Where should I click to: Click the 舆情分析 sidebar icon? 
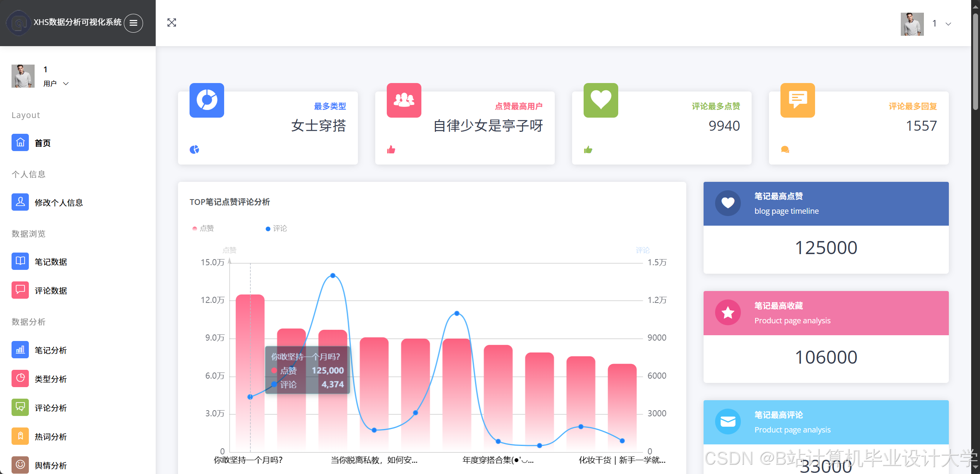pos(20,465)
